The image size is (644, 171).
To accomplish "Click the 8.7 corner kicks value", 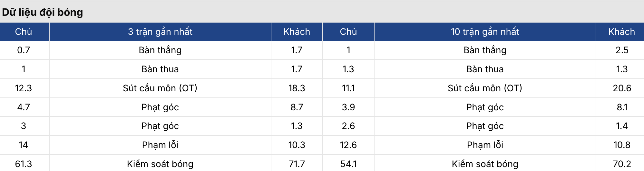I will 297,107.
